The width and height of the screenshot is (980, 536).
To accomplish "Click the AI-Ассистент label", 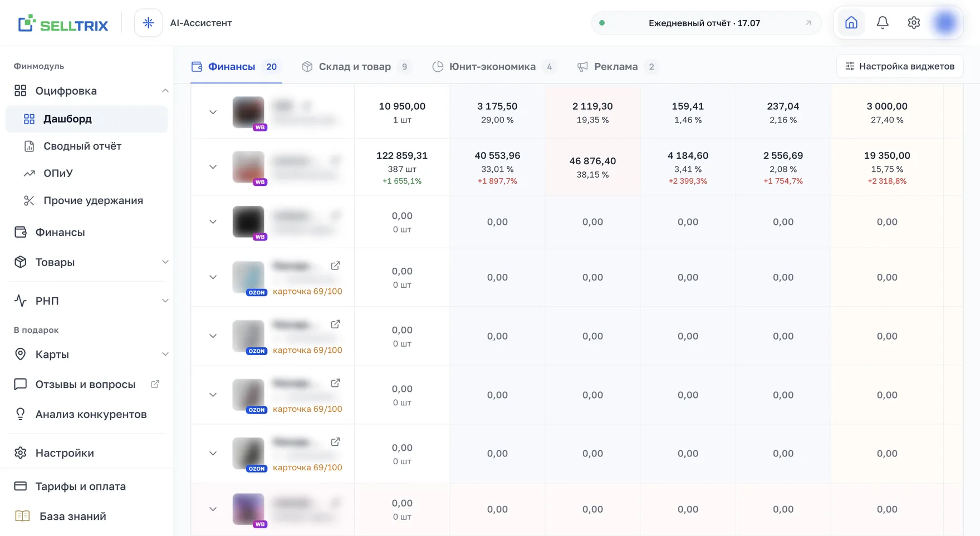I will click(201, 23).
